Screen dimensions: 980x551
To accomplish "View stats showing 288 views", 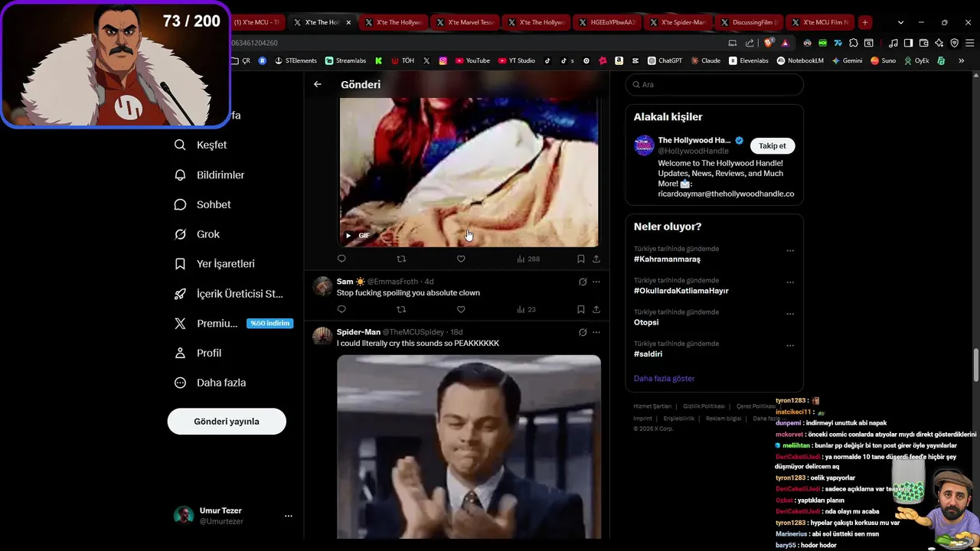I will [x=528, y=259].
